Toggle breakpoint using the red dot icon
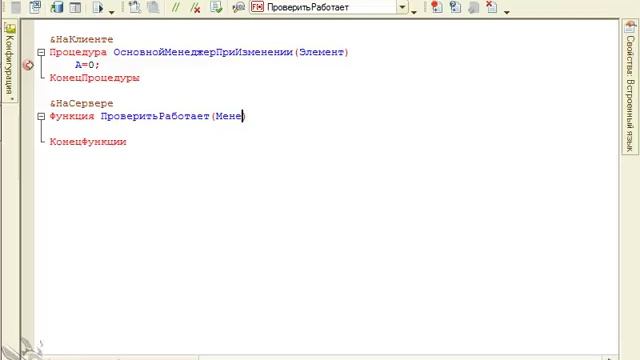 point(436,7)
